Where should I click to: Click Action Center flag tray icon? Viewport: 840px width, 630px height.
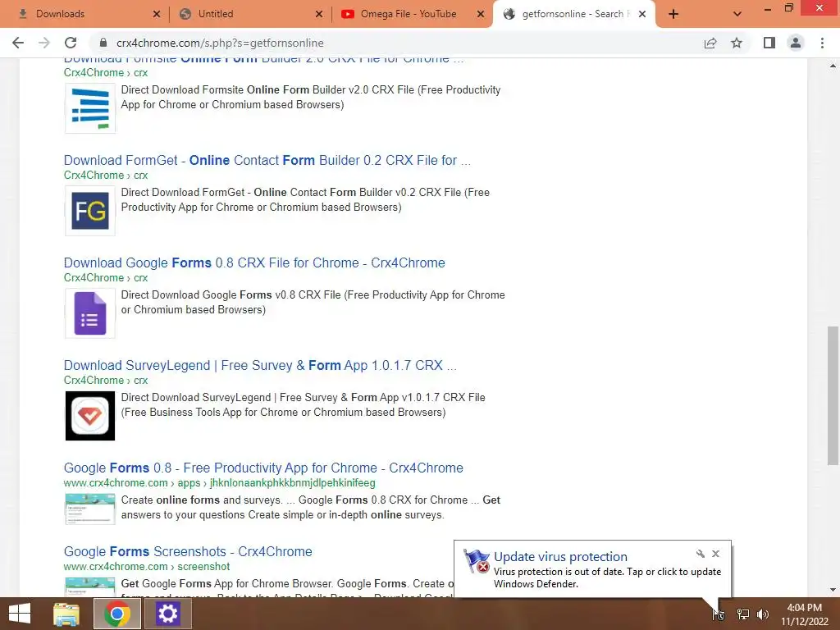719,614
